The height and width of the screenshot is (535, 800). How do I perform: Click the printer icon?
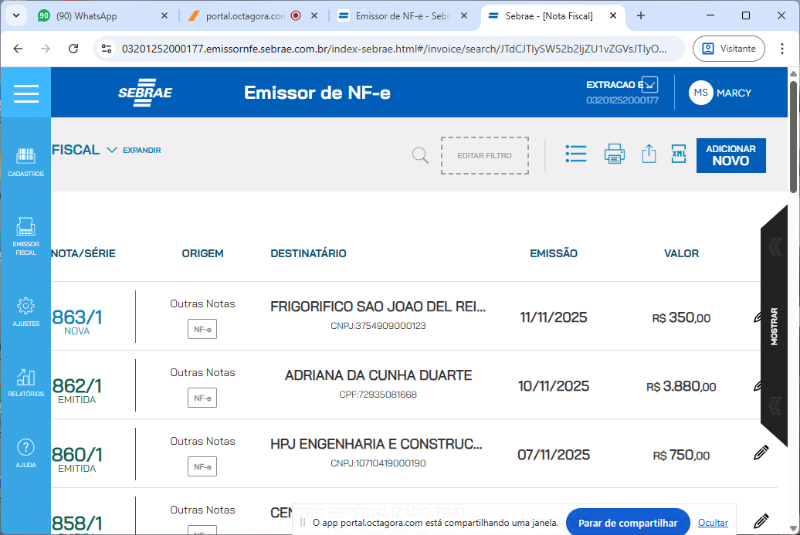tap(614, 154)
